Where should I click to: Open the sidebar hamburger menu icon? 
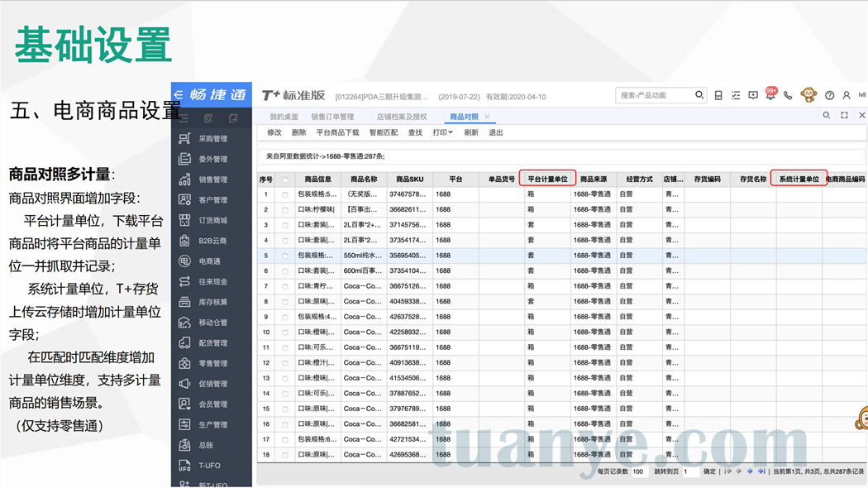[184, 118]
